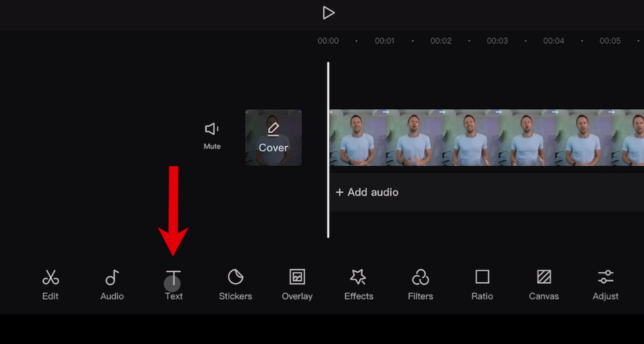The height and width of the screenshot is (344, 644).
Task: Mute the clip audio with the speaker toggle
Action: pos(212,135)
